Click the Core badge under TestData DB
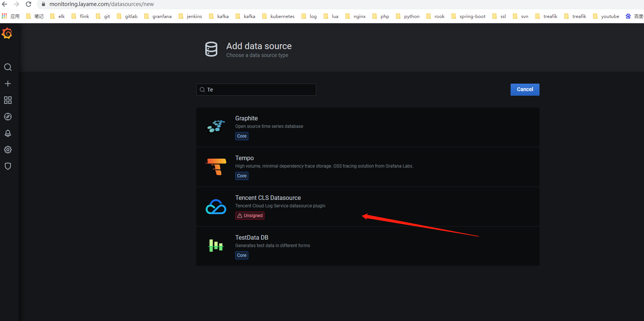644x321 pixels. (x=242, y=255)
